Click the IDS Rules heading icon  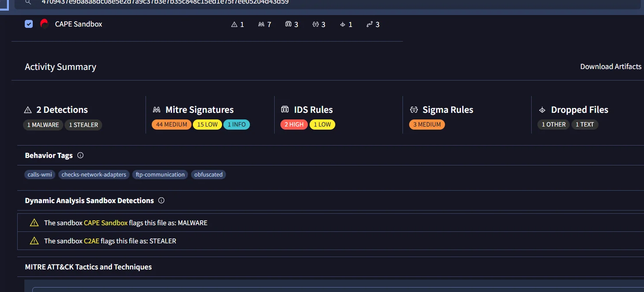(285, 110)
